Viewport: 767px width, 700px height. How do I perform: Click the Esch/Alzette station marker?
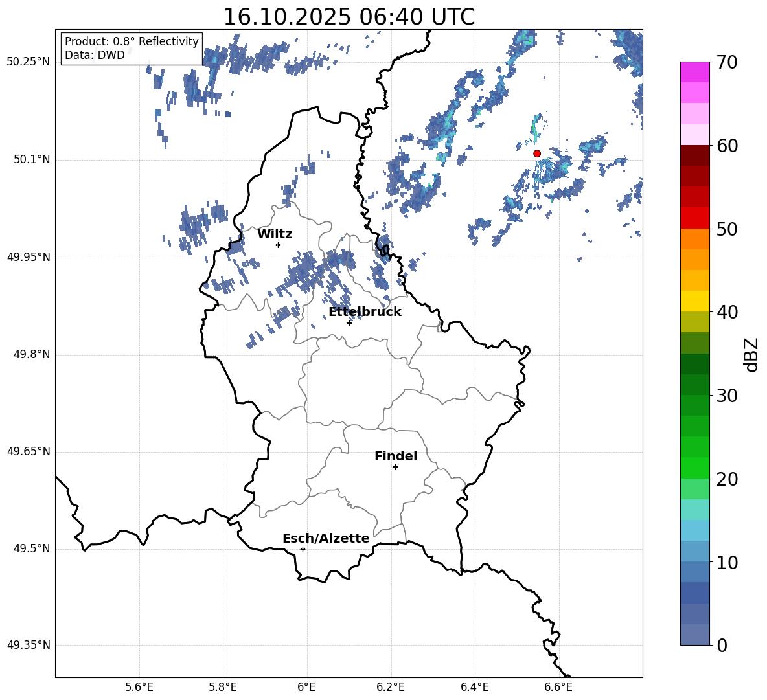(x=303, y=549)
